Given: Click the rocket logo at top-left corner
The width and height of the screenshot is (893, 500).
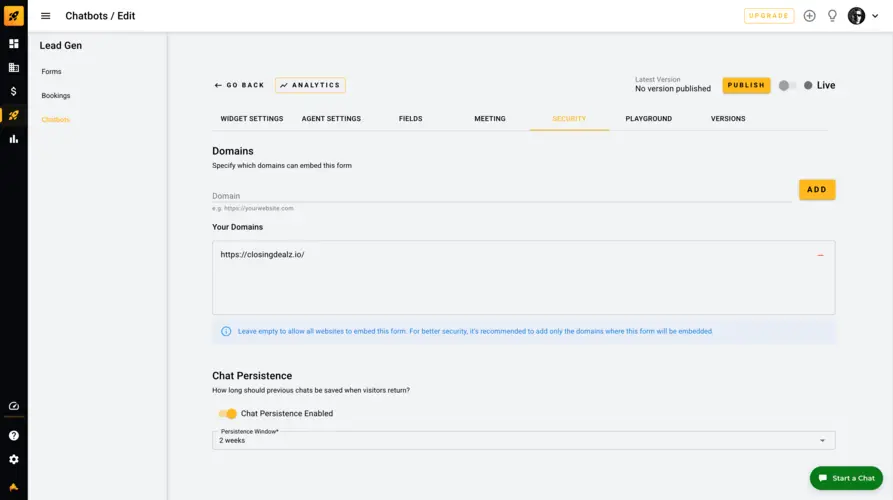Looking at the screenshot, I should (14, 15).
